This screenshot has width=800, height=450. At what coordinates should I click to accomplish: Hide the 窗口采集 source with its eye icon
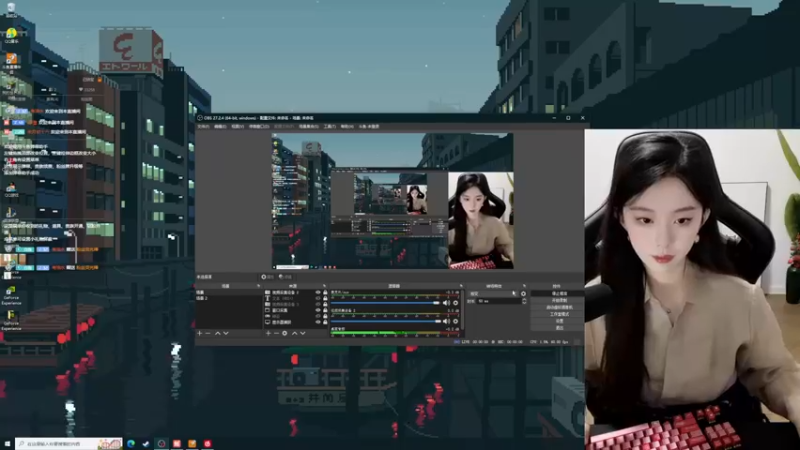[318, 310]
